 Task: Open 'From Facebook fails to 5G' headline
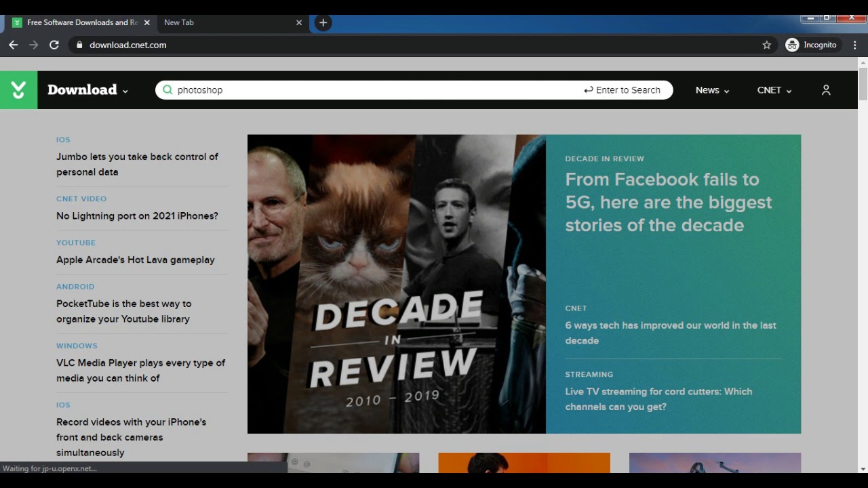point(669,202)
